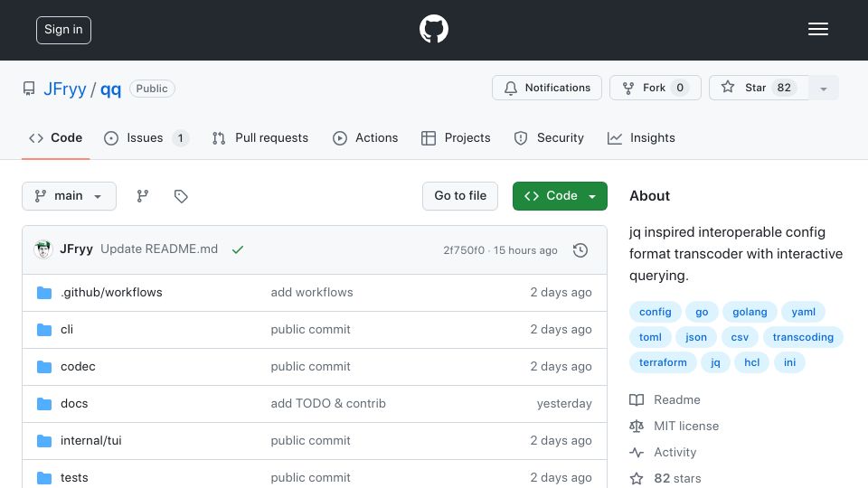
Task: Click the folder icon beside codec
Action: point(44,367)
